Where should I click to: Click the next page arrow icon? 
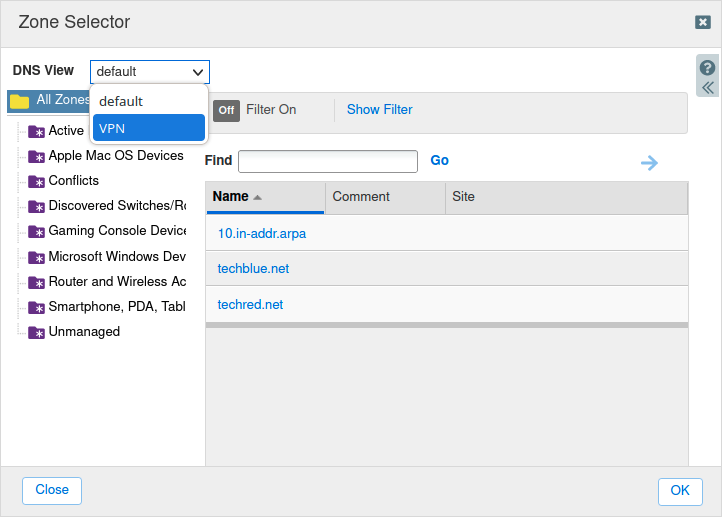click(649, 163)
